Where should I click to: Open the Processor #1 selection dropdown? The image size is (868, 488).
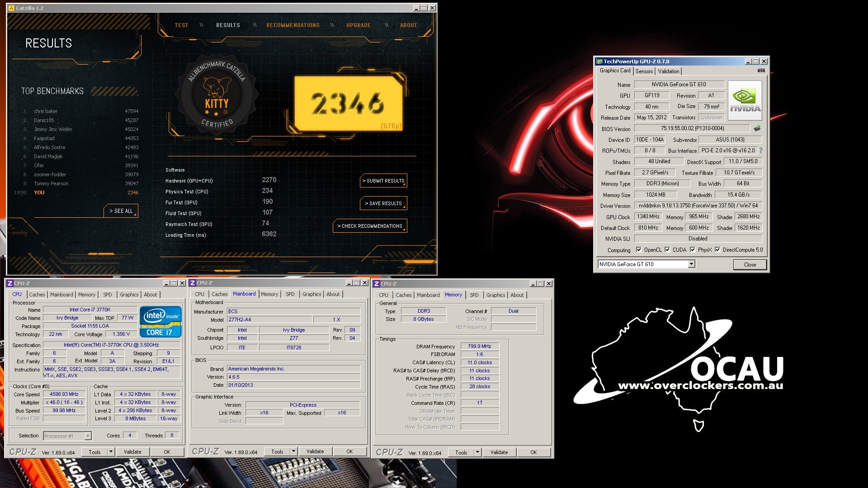click(88, 436)
